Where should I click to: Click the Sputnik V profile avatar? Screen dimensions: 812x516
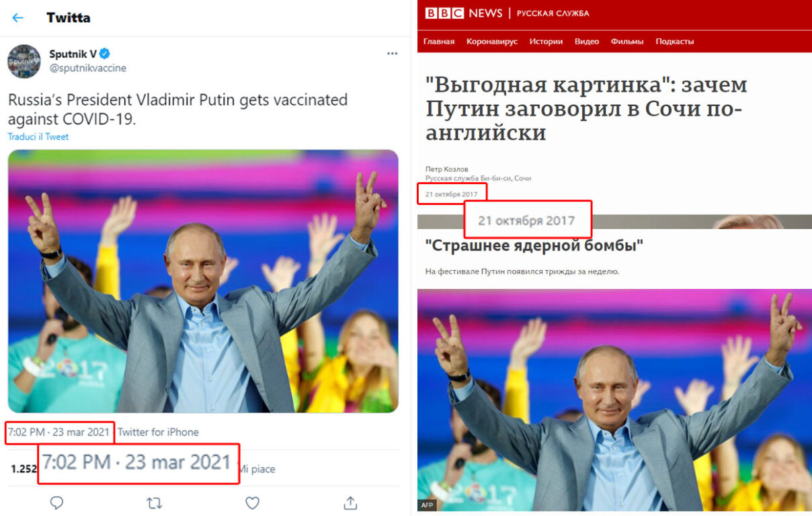pyautogui.click(x=24, y=61)
